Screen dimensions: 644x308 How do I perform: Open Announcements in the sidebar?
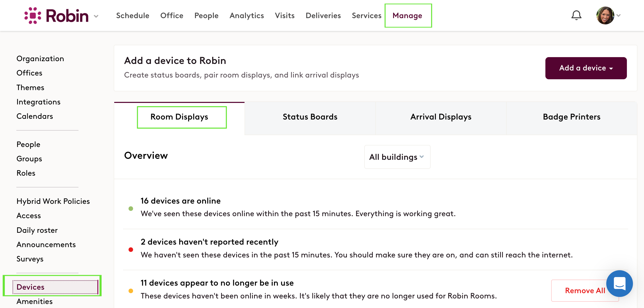[46, 245]
